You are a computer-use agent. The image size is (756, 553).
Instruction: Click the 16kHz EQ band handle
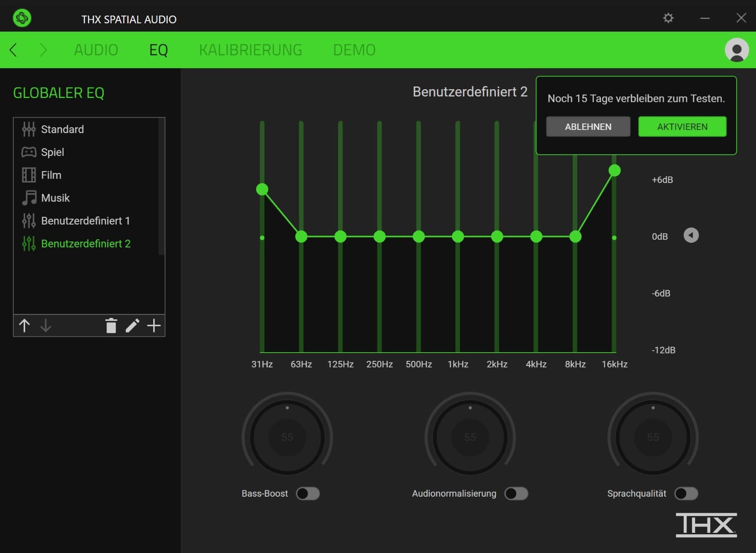click(x=615, y=171)
